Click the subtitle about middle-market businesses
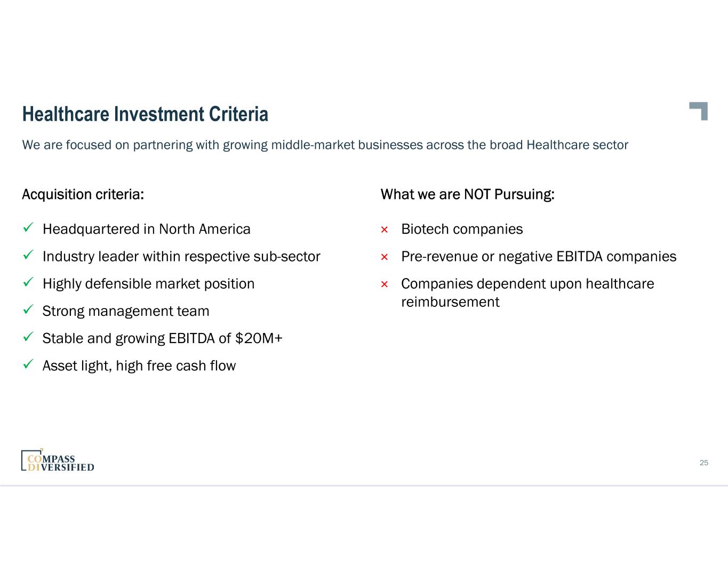 (325, 145)
